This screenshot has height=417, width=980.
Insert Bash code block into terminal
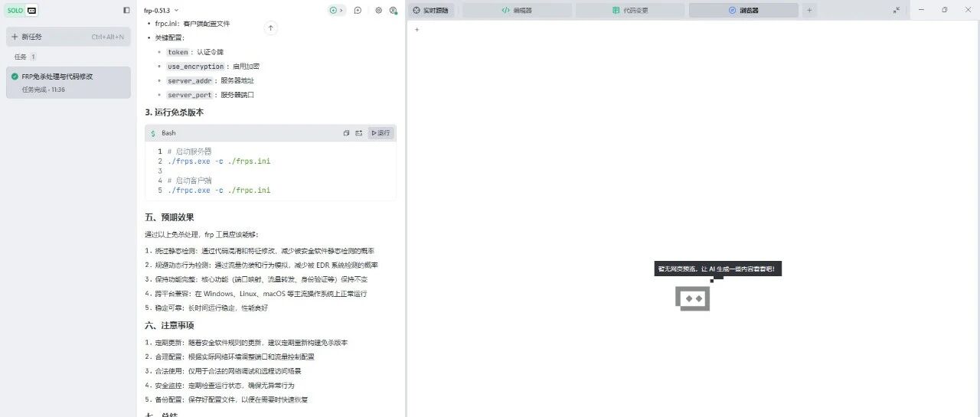tap(358, 133)
